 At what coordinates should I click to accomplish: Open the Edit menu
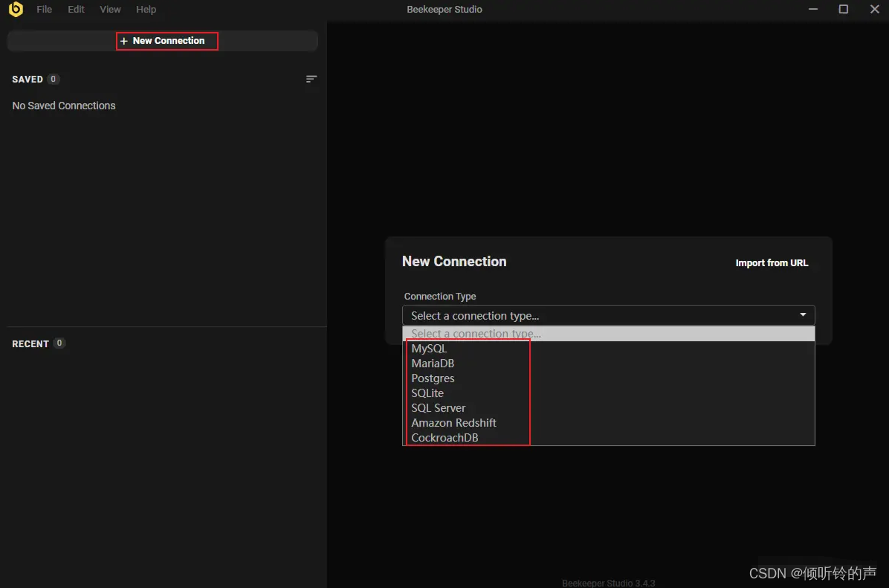pyautogui.click(x=76, y=9)
